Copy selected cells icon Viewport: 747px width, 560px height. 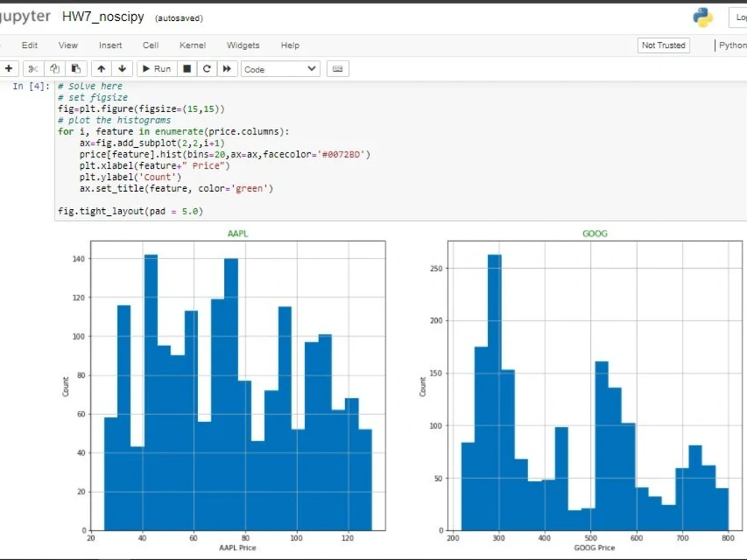coord(55,69)
